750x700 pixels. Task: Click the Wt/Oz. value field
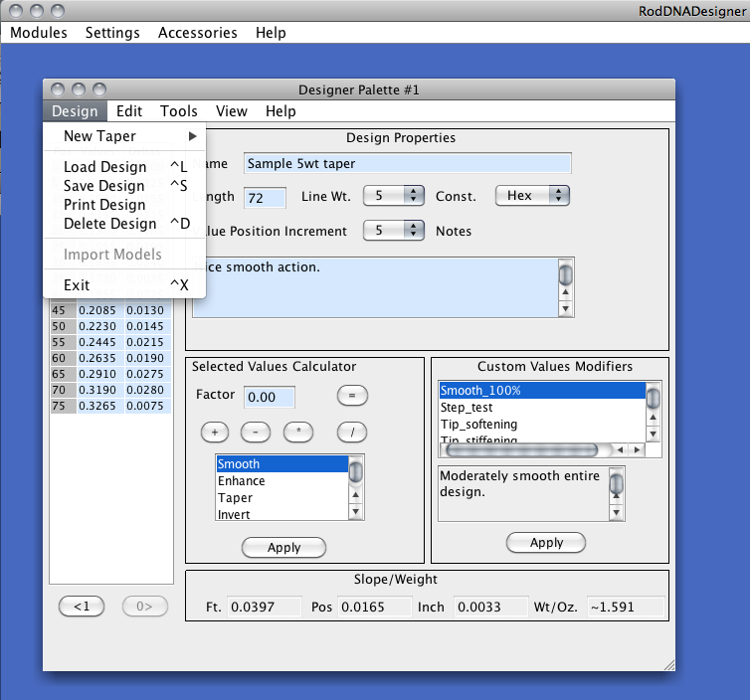[x=626, y=607]
